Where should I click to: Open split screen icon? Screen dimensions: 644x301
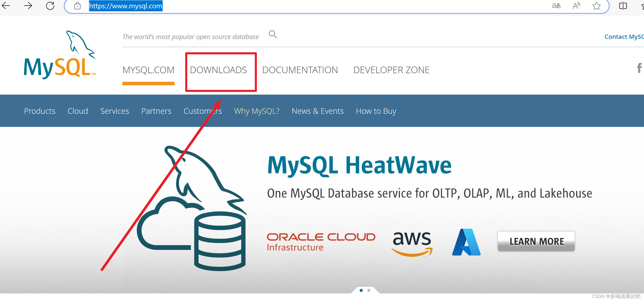[x=623, y=6]
